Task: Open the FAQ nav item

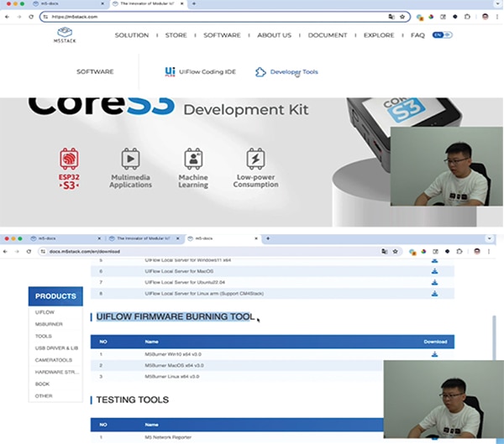Action: pos(417,35)
